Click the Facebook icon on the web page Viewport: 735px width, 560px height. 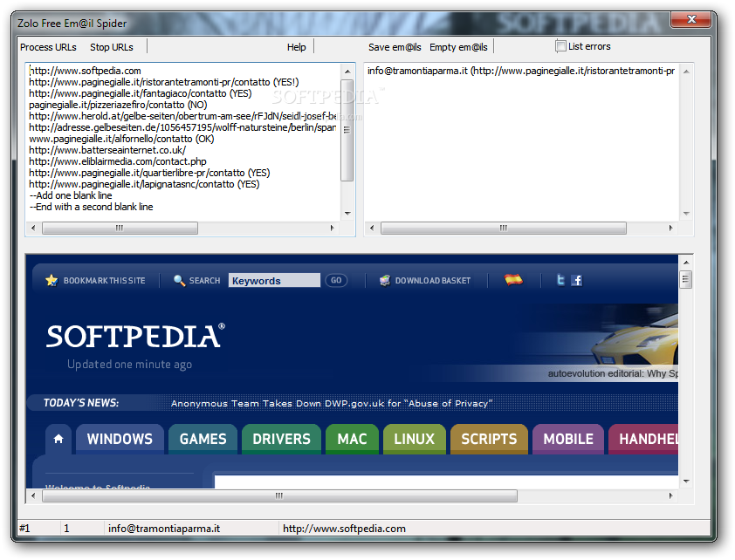point(576,280)
